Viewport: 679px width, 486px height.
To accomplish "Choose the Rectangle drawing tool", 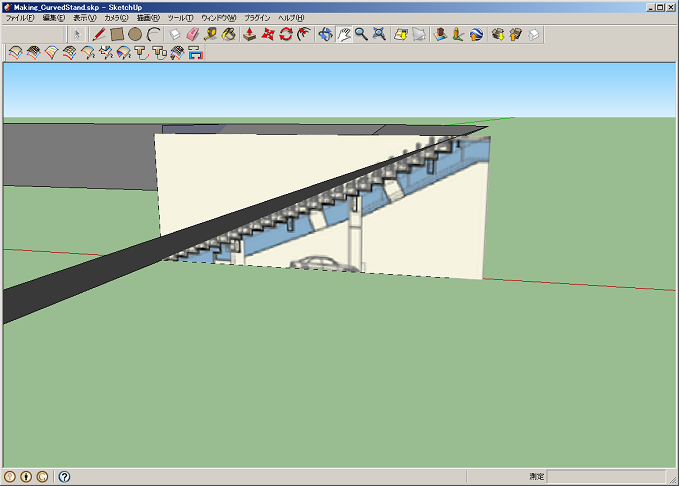I will tap(117, 34).
